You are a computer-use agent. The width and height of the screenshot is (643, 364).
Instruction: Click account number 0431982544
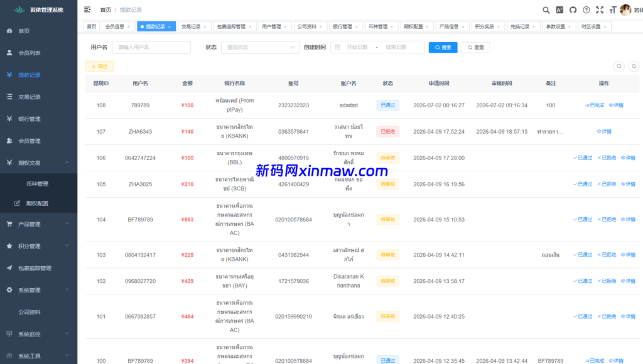point(294,255)
